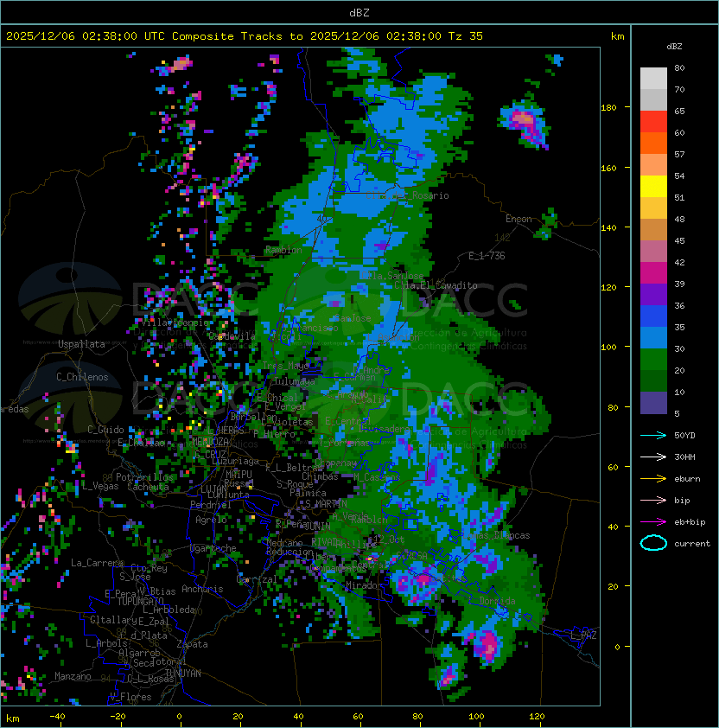Click the cyan 50YD track arrow icon
719x728 pixels.
pyautogui.click(x=653, y=436)
